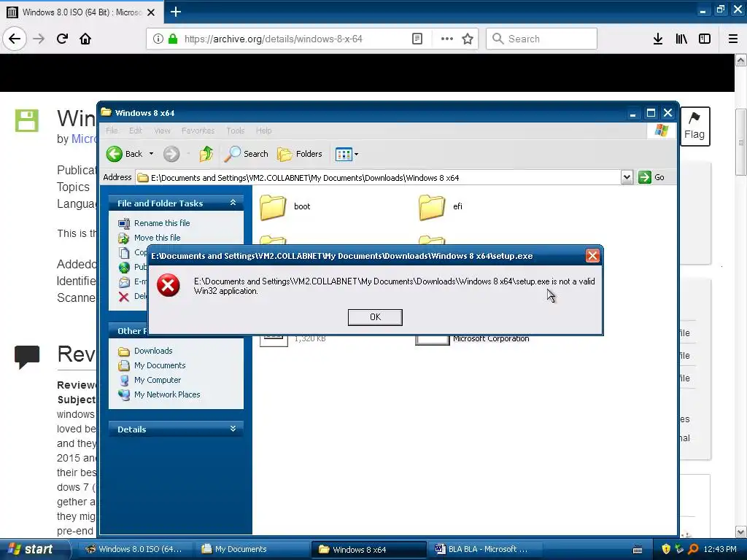This screenshot has width=747, height=560.
Task: Click the Windows 8 x64 taskbar item
Action: [x=368, y=549]
